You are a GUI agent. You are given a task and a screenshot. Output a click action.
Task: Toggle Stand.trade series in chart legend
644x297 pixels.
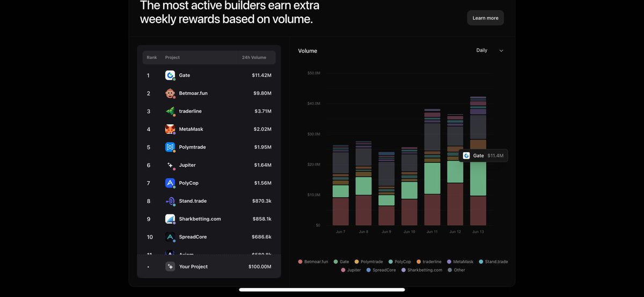(493, 262)
